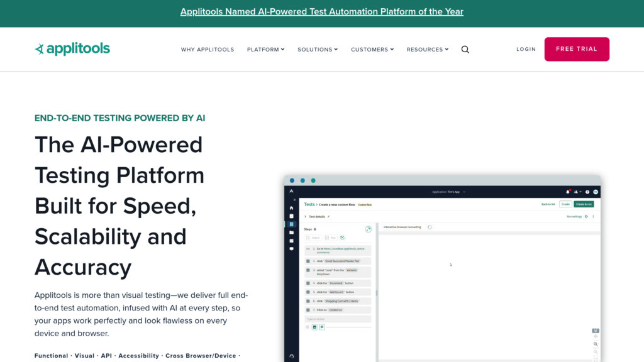The width and height of the screenshot is (644, 362).
Task: Select the home icon in demo sidebar
Action: click(x=291, y=207)
